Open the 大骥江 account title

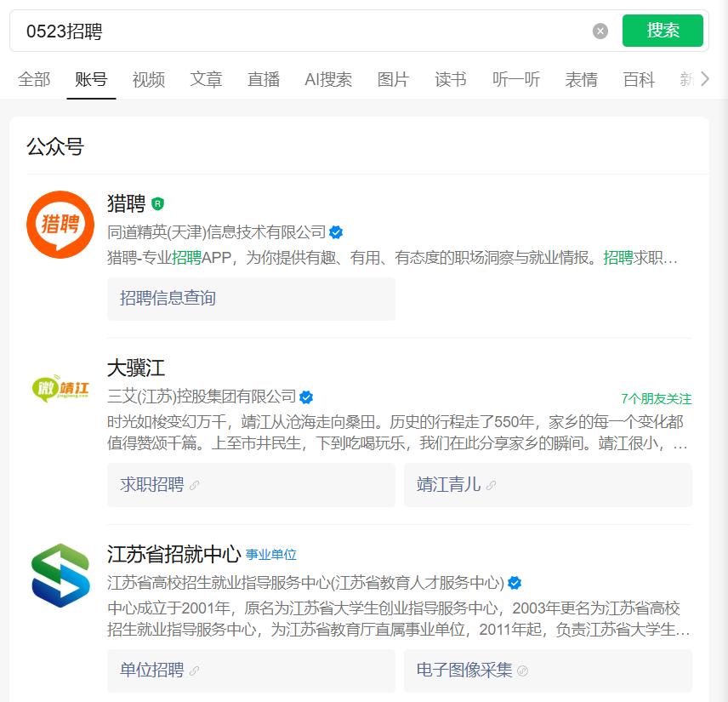136,368
